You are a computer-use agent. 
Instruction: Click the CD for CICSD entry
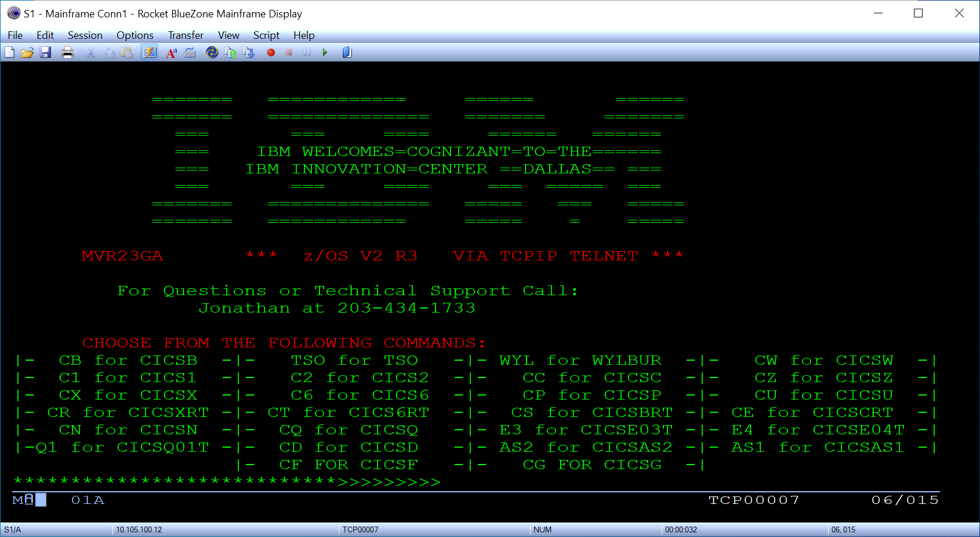349,448
